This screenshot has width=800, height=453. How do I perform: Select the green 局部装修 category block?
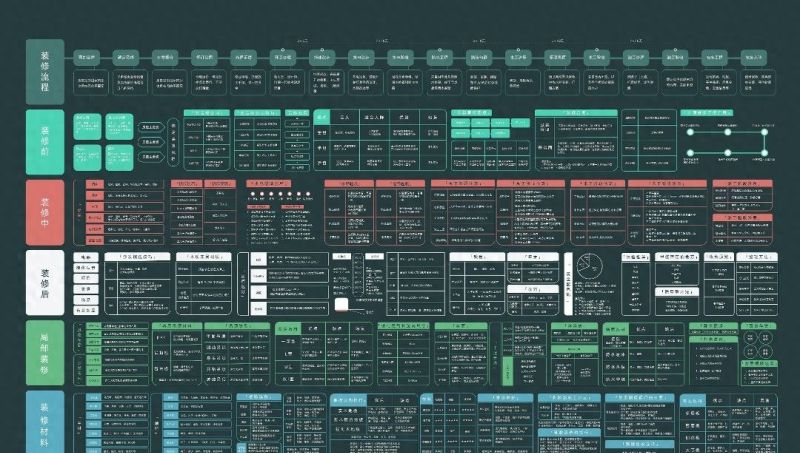pos(45,353)
